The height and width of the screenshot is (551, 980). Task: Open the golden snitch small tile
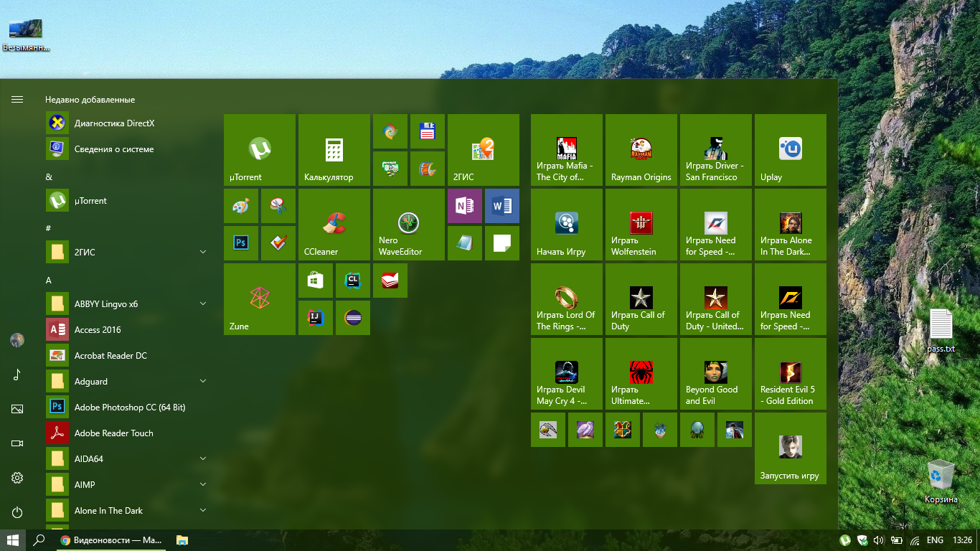548,430
